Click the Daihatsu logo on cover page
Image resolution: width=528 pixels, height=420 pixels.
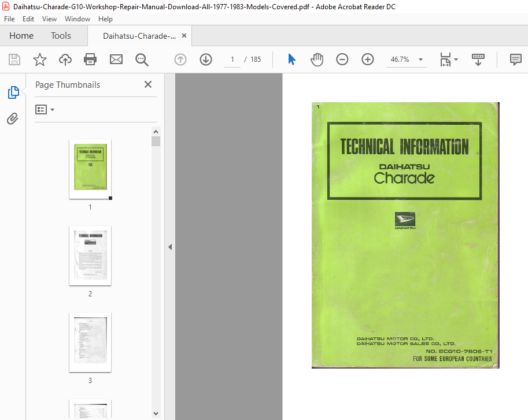point(405,221)
